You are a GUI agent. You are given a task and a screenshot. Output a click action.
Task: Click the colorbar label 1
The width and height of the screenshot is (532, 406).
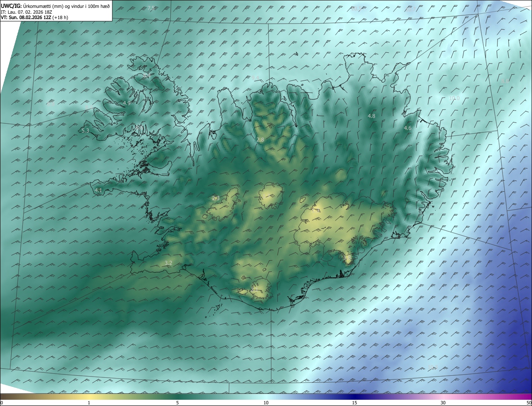tap(89, 403)
